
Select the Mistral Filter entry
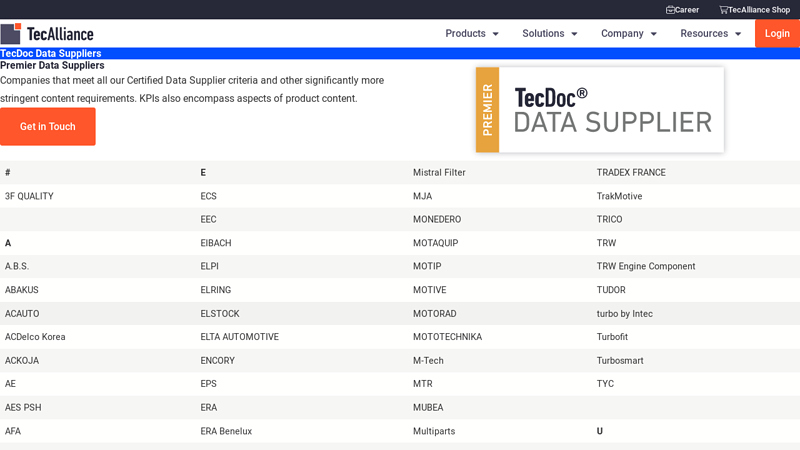(439, 172)
